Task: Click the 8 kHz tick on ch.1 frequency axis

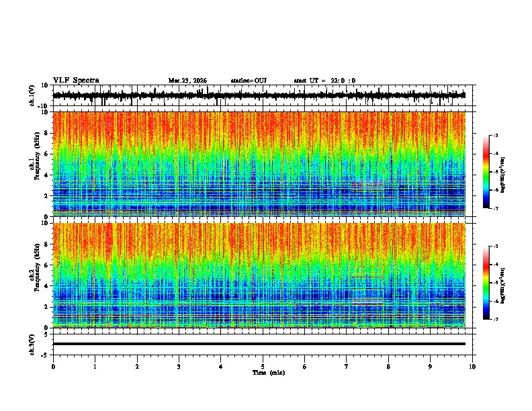Action: click(x=46, y=133)
